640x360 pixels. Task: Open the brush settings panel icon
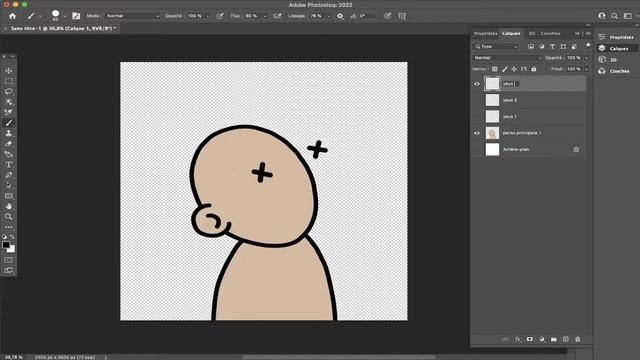(x=76, y=16)
